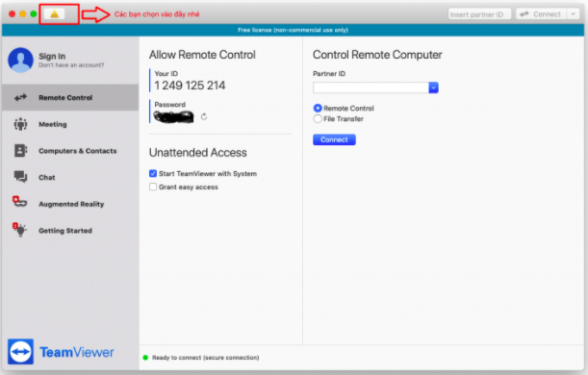Click the "Control Remote Computer" heading

pos(377,55)
